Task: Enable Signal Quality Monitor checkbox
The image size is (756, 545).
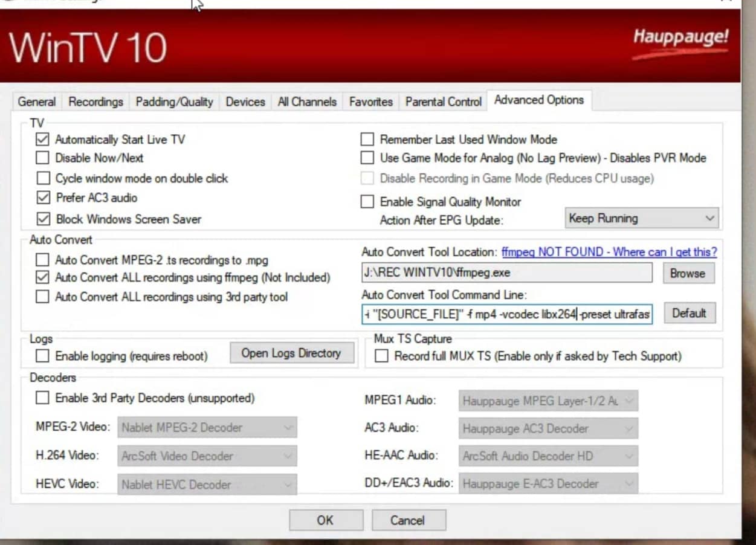Action: point(367,202)
